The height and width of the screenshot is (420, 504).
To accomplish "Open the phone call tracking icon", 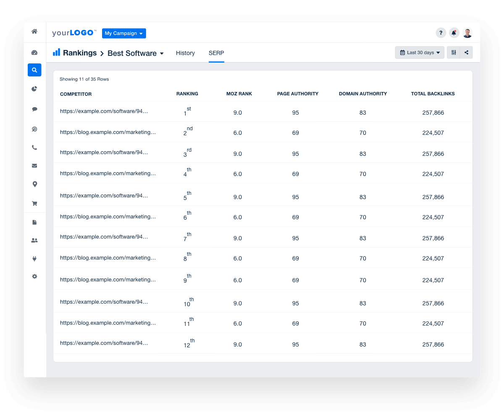I will point(34,147).
